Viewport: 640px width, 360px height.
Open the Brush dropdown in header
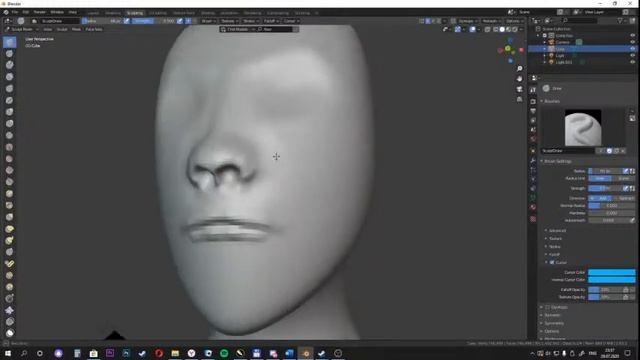point(208,21)
